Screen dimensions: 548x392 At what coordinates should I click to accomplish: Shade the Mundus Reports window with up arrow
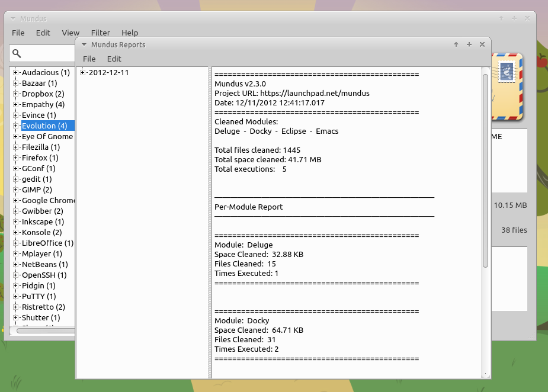click(456, 44)
